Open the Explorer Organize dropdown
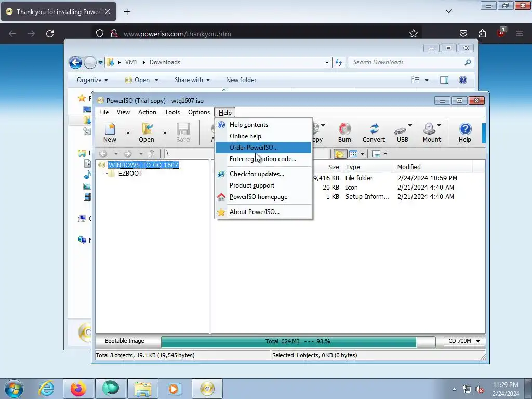Viewport: 532px width, 399px height. tap(92, 80)
